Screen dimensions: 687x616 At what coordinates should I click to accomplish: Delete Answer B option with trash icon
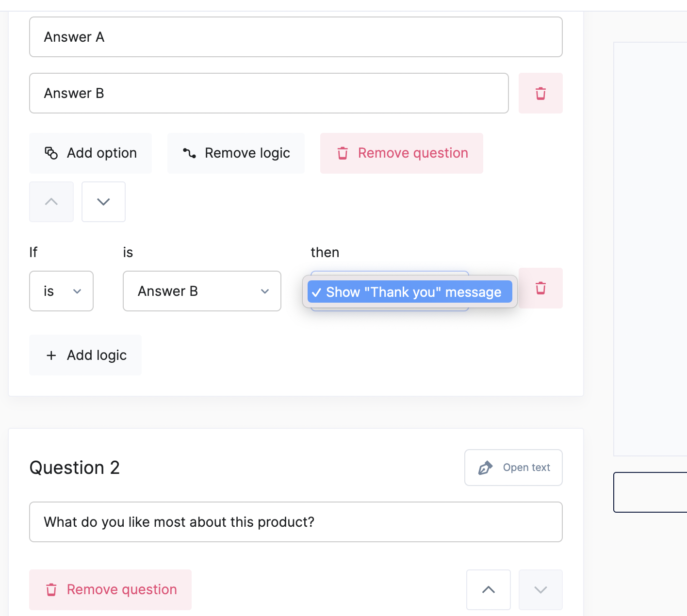tap(540, 93)
